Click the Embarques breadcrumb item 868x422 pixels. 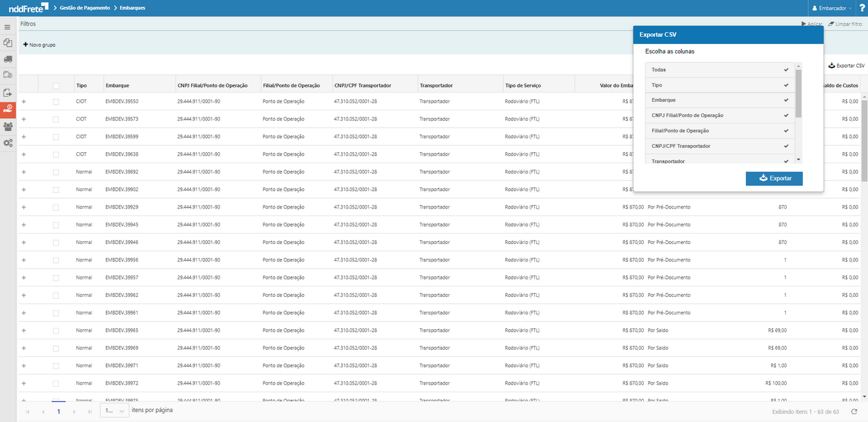(x=132, y=8)
